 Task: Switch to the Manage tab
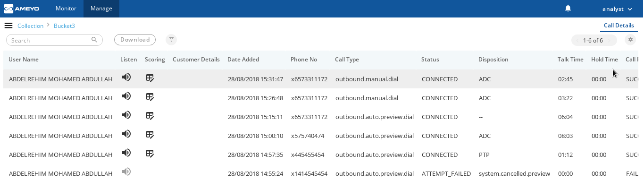click(x=101, y=9)
